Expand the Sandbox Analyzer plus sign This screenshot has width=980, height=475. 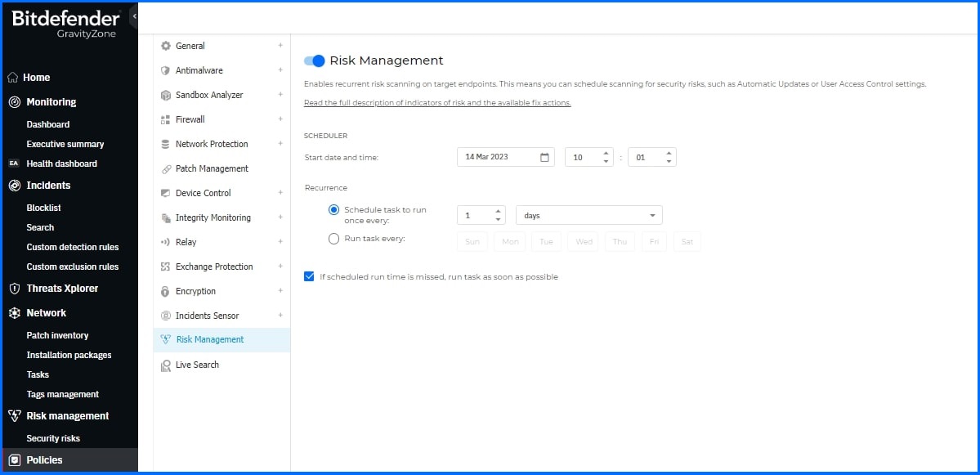point(280,94)
